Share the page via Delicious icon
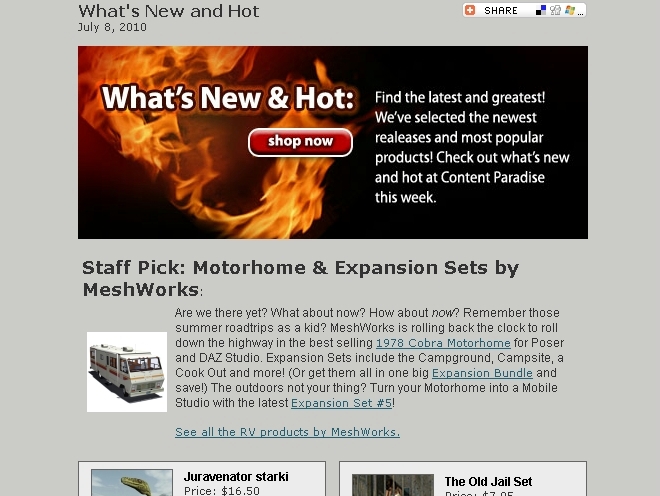 (x=541, y=10)
